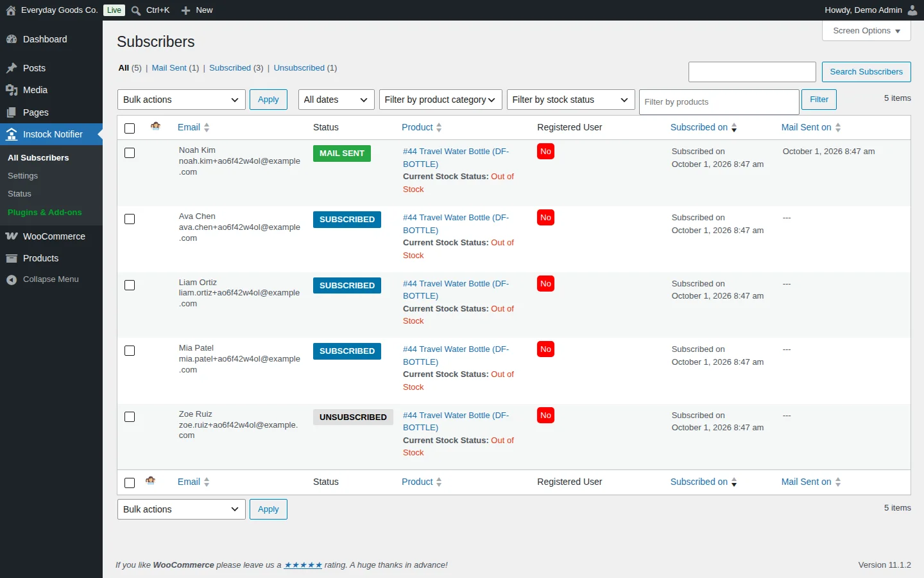Click the sort arrows next to Email header
Viewport: 924px width, 578px height.
[207, 127]
